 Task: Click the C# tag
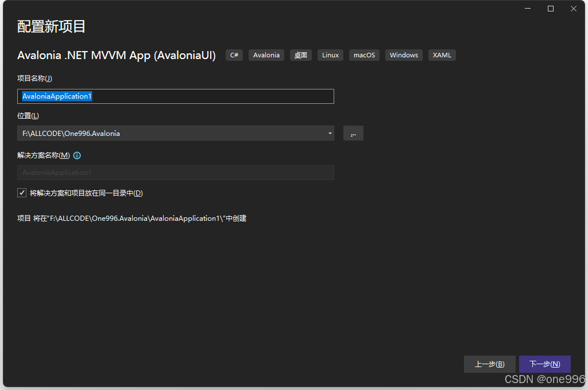click(234, 55)
